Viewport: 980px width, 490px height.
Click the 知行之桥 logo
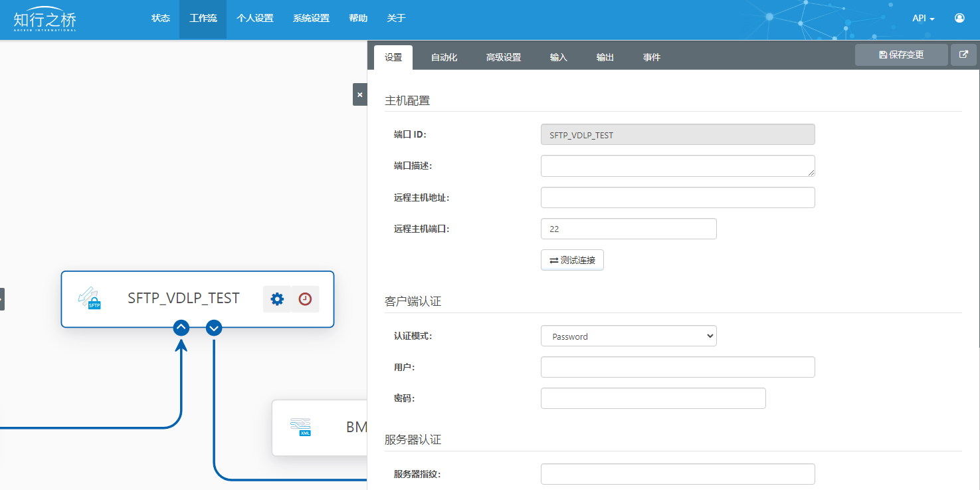pos(45,19)
